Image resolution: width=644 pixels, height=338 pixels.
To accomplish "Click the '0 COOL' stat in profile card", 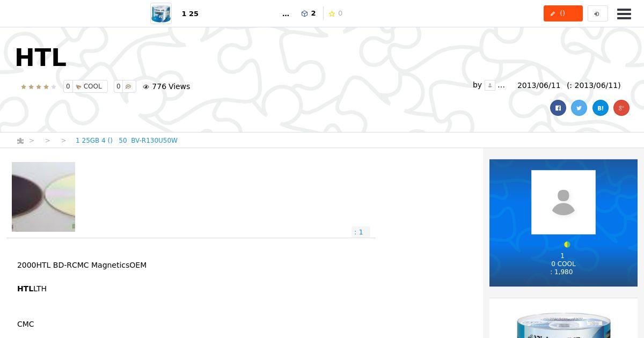I will (563, 264).
